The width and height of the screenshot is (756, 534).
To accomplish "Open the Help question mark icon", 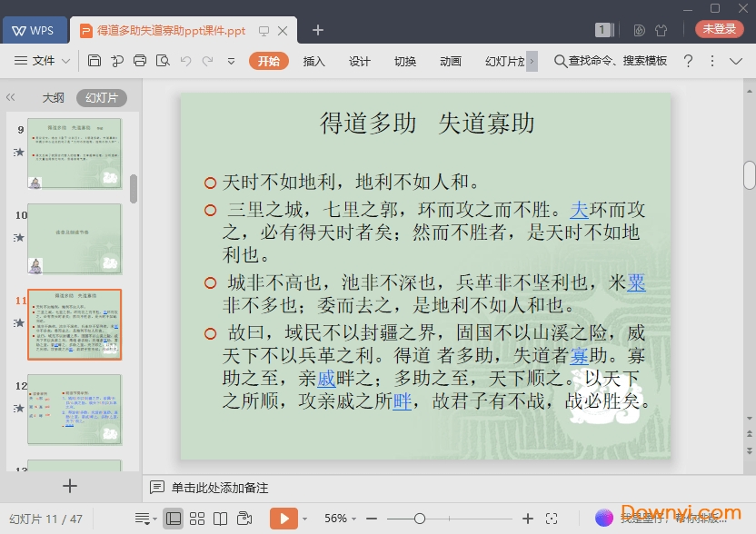I will pos(689,61).
